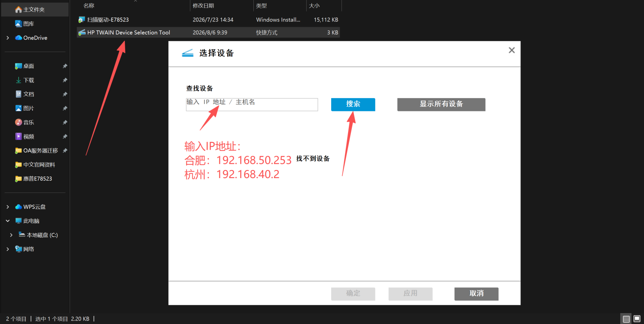The width and height of the screenshot is (644, 324).
Task: Open the 图片 pictures icon
Action: point(18,108)
